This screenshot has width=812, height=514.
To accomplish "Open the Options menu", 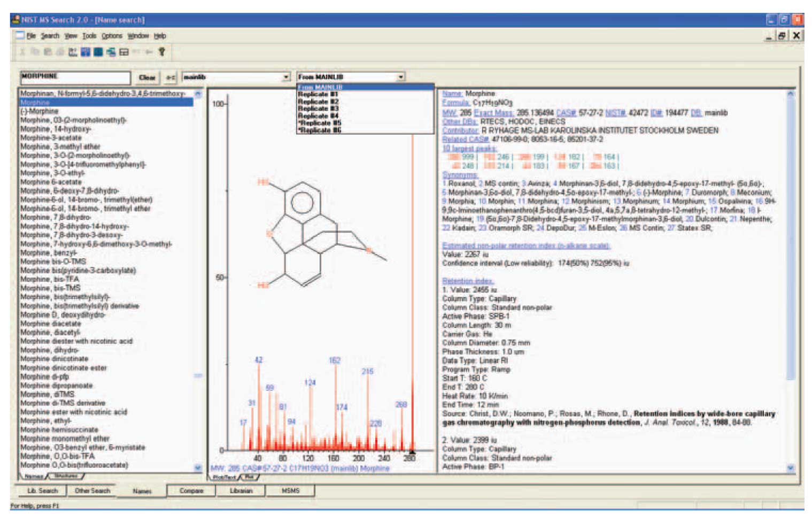I will coord(112,36).
